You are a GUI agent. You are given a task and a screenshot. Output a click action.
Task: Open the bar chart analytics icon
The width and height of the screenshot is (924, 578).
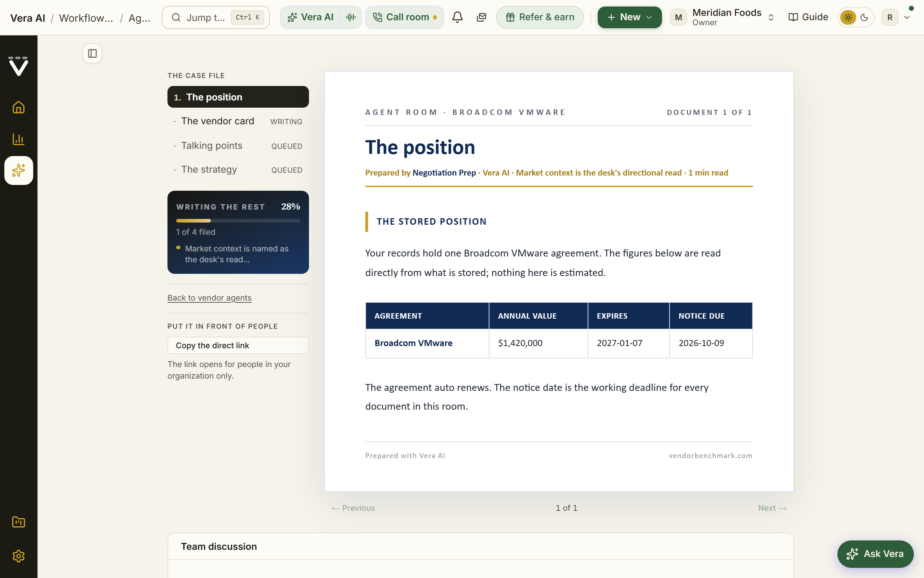pos(18,139)
